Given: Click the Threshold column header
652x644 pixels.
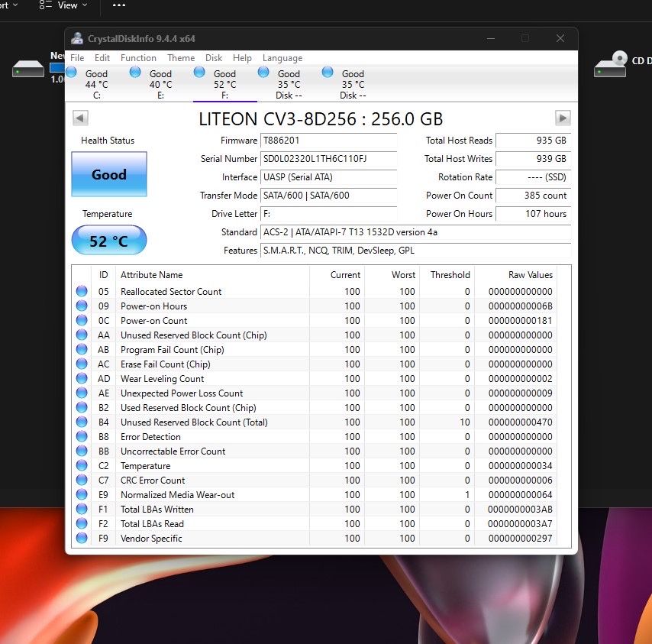Looking at the screenshot, I should 447,274.
